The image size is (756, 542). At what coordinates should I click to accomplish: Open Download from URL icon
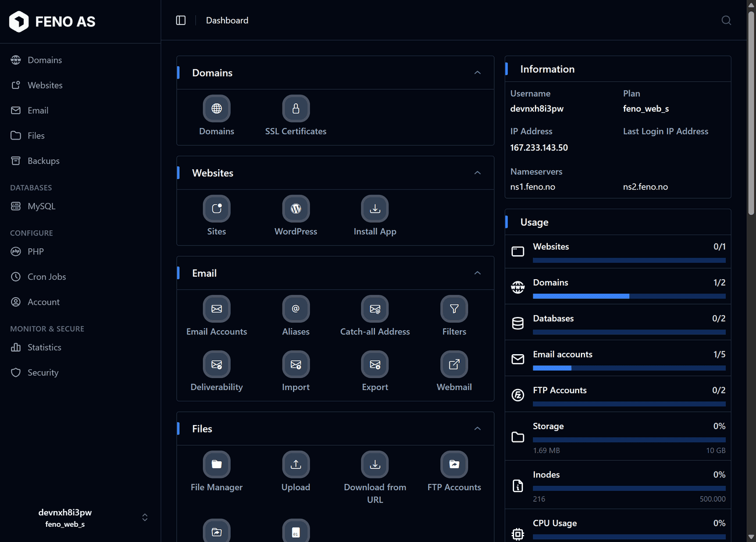click(375, 465)
